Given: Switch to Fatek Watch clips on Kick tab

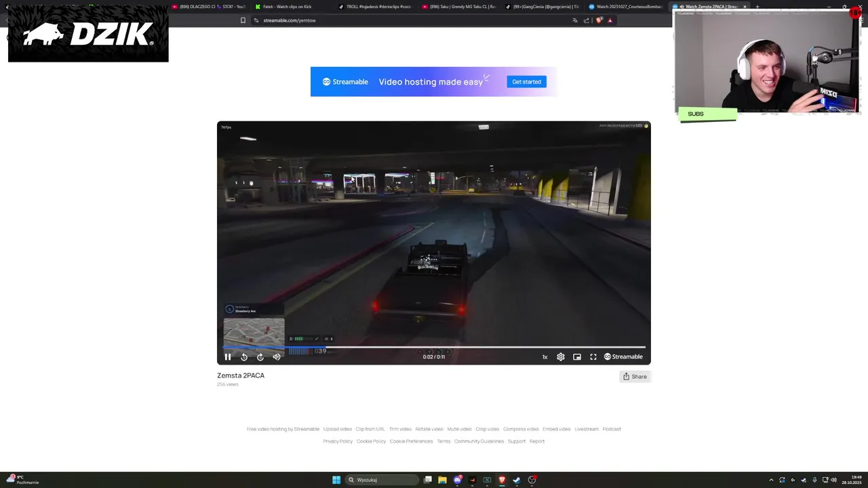Looking at the screenshot, I should (292, 7).
